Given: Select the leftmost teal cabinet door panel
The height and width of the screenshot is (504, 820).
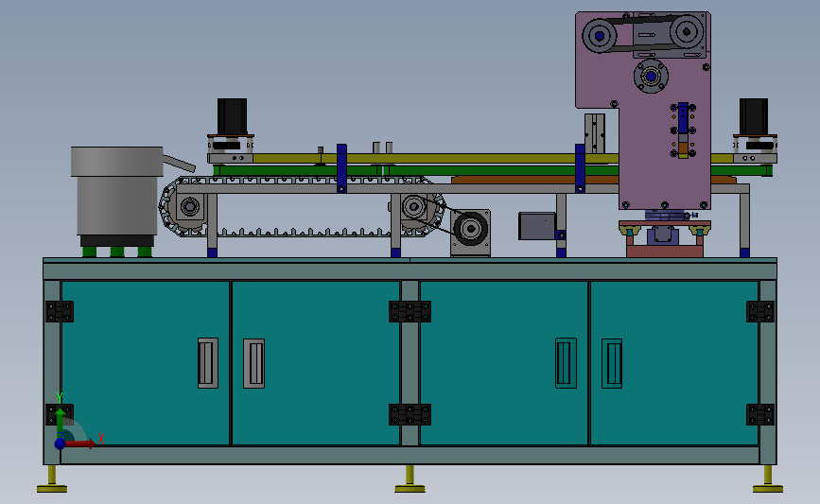Looking at the screenshot, I should [146, 363].
